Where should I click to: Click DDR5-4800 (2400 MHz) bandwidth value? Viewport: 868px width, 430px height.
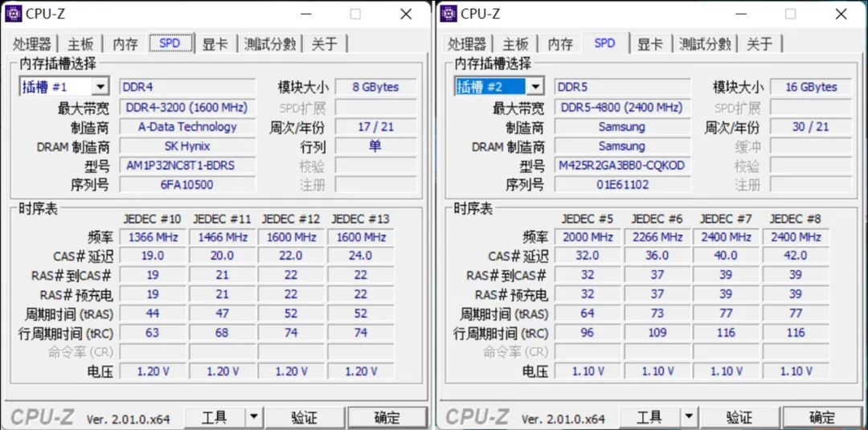coord(623,108)
